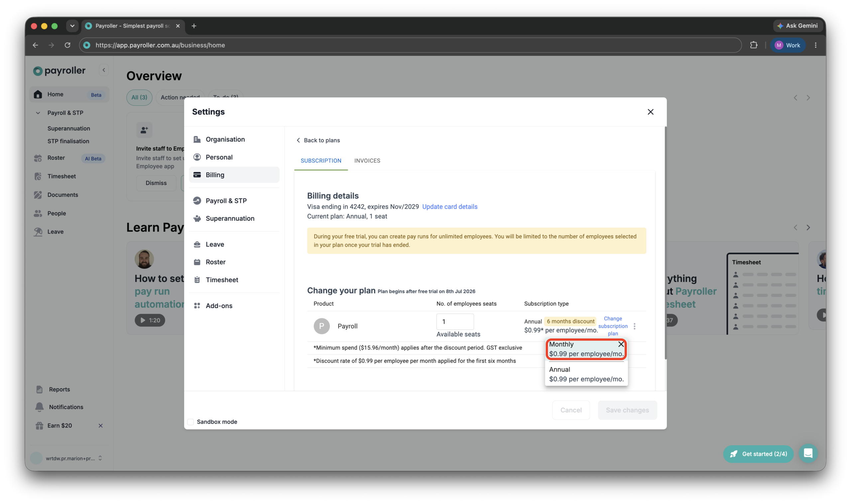Viewport: 851px width, 504px height.
Task: Previous overview cards arrow
Action: 795,98
